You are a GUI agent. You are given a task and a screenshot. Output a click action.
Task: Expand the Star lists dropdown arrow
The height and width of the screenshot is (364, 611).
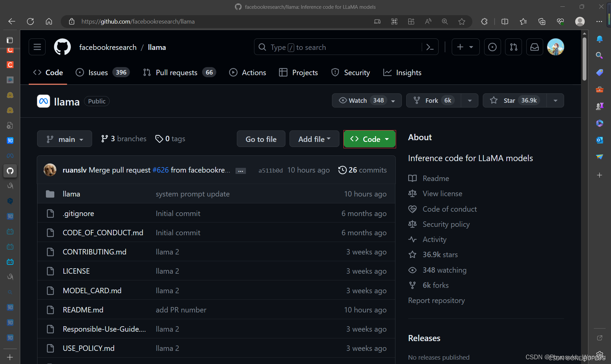click(x=555, y=100)
